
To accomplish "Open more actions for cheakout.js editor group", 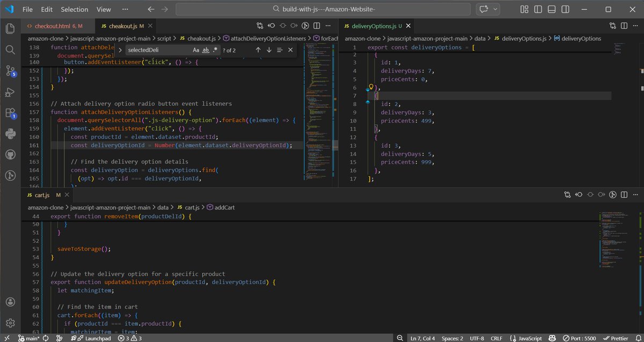I will click(327, 25).
